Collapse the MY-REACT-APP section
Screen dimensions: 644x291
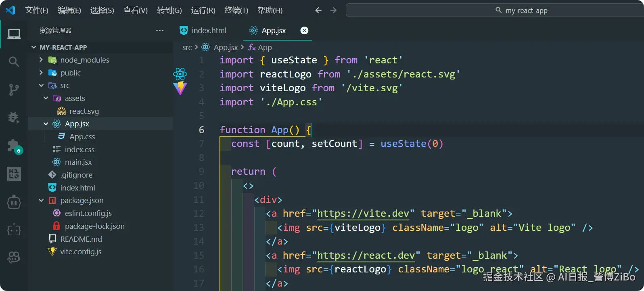[34, 47]
